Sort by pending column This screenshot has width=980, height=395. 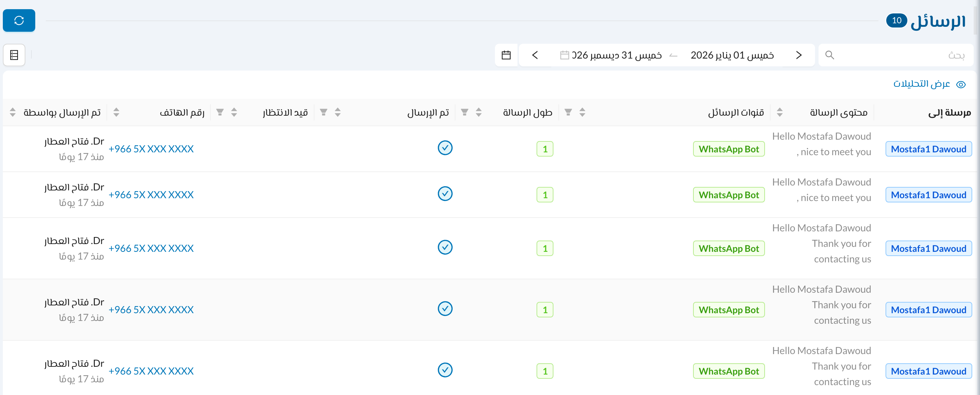pos(234,112)
